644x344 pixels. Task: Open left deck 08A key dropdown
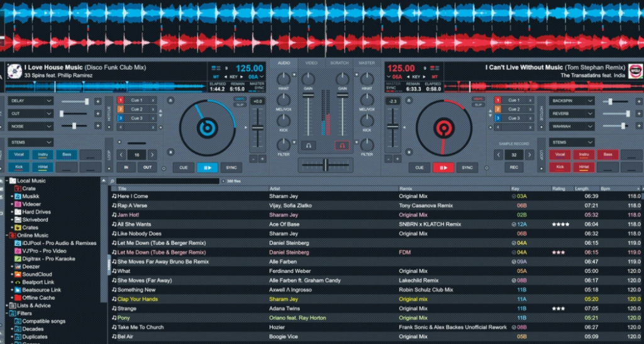pyautogui.click(x=256, y=77)
